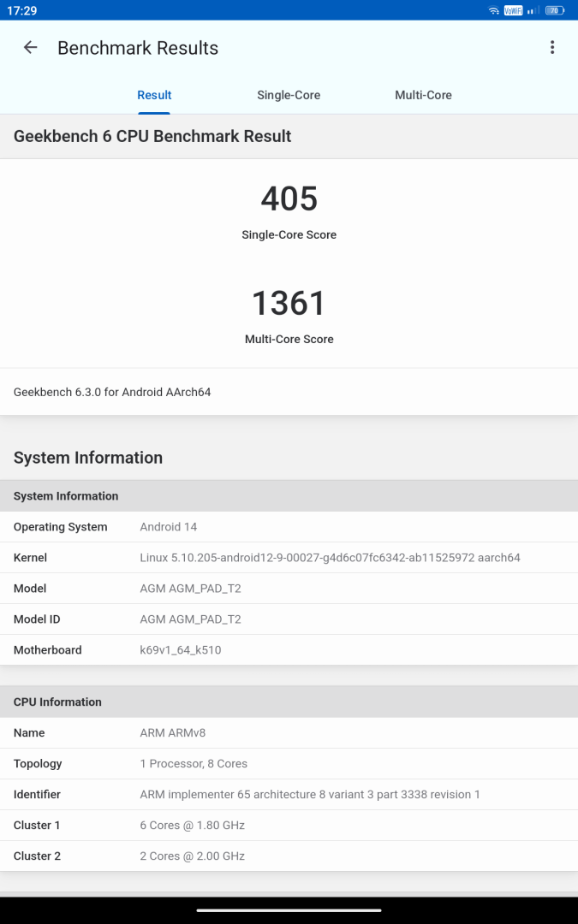Switch to the Single-Core tab

[289, 95]
